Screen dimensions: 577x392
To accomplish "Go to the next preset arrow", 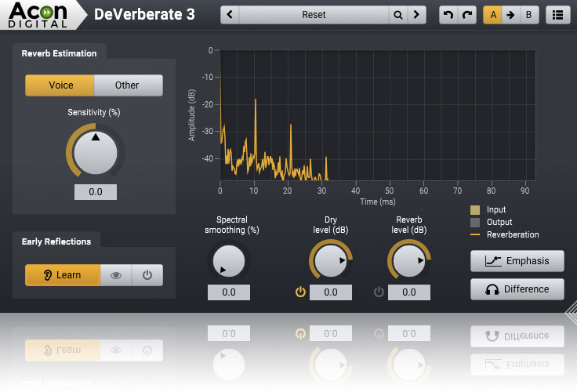I will point(417,15).
